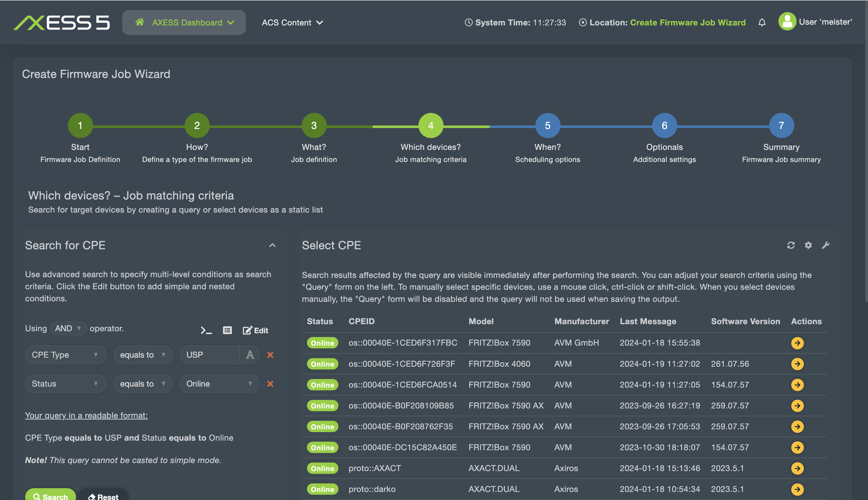868x500 pixels.
Task: Jump to wizard step 6 Optionals
Action: coord(664,125)
